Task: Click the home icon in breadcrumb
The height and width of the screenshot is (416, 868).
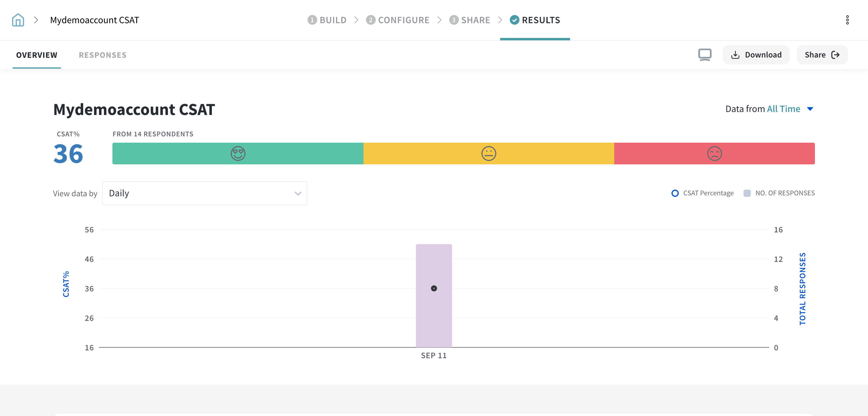Action: 18,20
